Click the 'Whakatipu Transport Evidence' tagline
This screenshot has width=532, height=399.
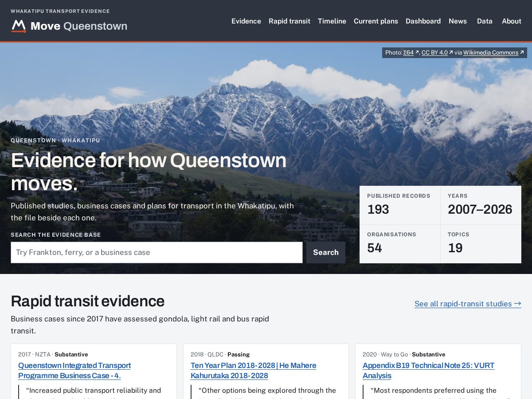[x=60, y=11]
